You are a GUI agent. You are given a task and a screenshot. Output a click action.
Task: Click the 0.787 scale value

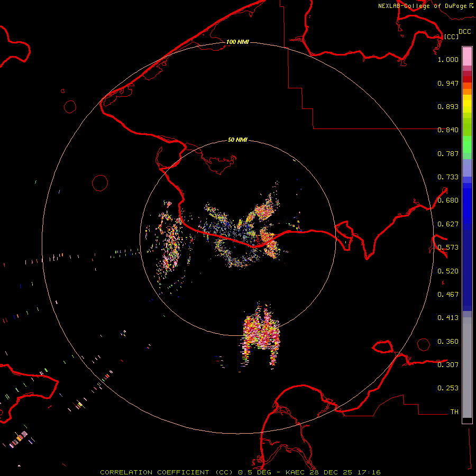(x=448, y=153)
